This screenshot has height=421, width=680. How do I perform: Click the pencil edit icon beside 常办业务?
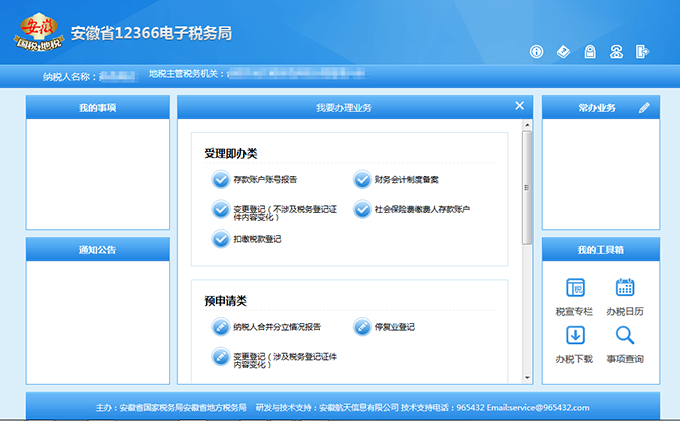pyautogui.click(x=644, y=107)
